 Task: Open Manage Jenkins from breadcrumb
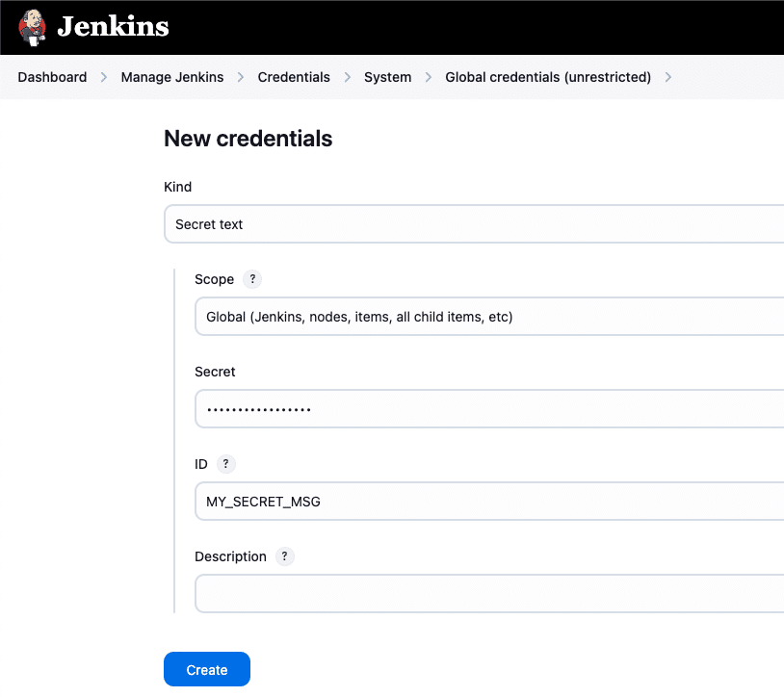[x=171, y=77]
